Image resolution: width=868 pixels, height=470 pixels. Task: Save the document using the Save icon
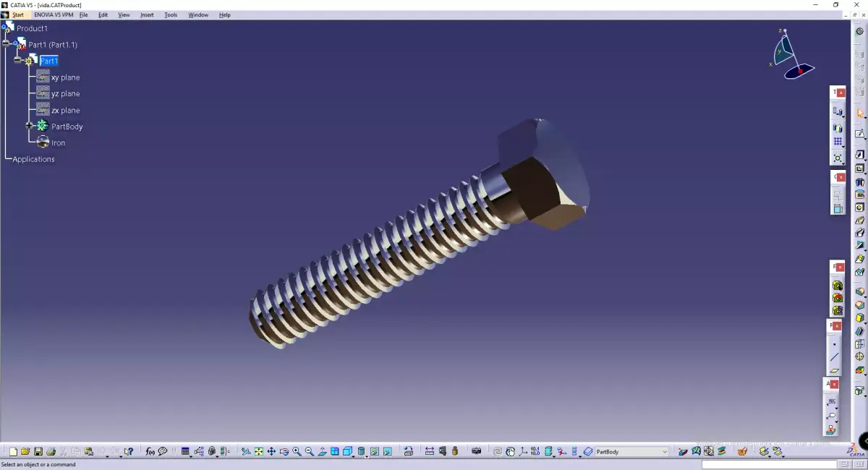(38, 450)
